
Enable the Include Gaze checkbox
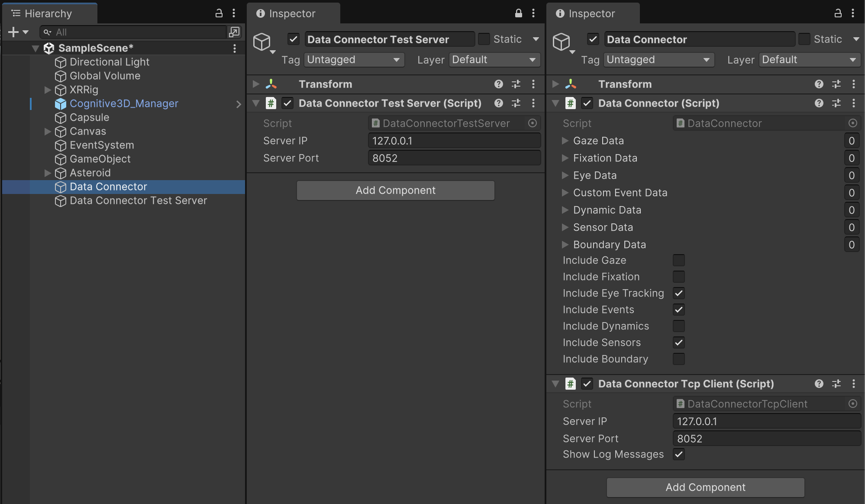click(x=678, y=260)
